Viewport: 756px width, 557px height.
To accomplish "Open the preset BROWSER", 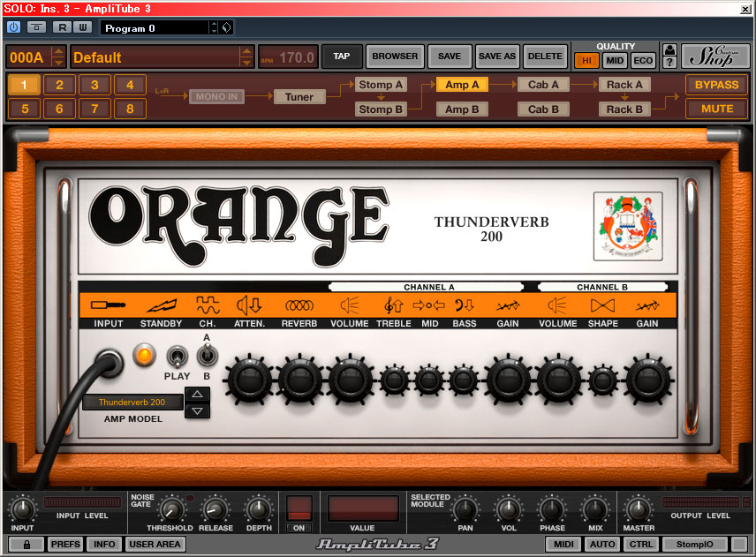I will coord(395,56).
